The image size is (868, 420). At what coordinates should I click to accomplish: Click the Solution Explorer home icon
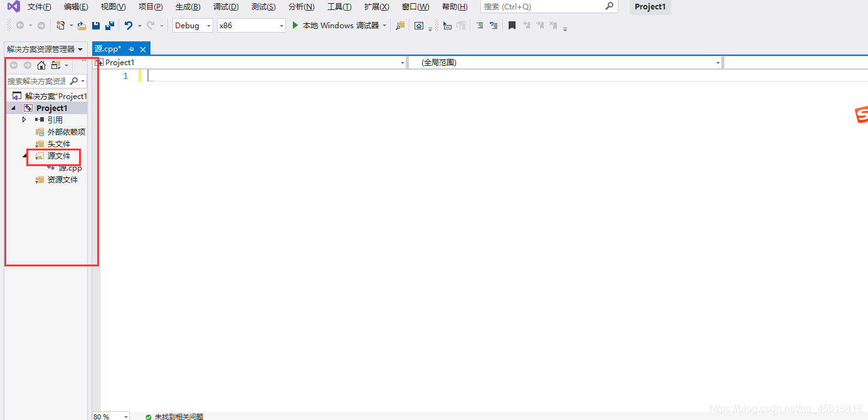coord(41,65)
